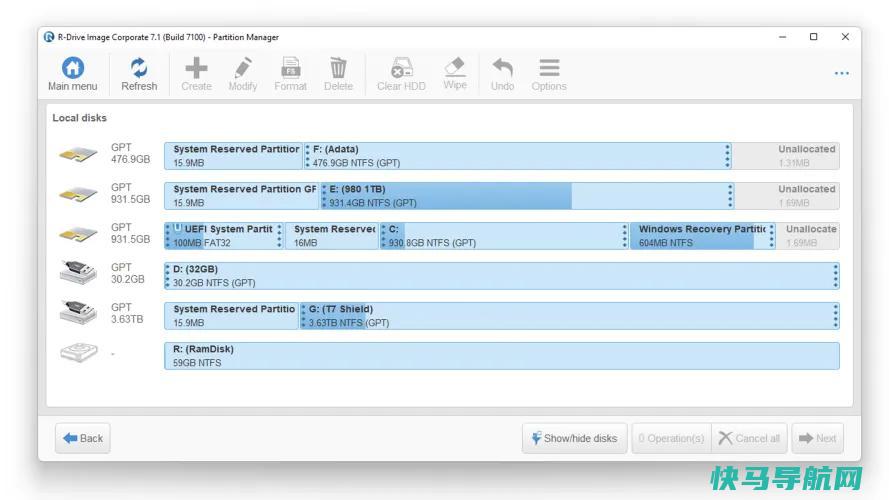Open the three-dot overflow menu
This screenshot has width=889, height=500.
841,73
